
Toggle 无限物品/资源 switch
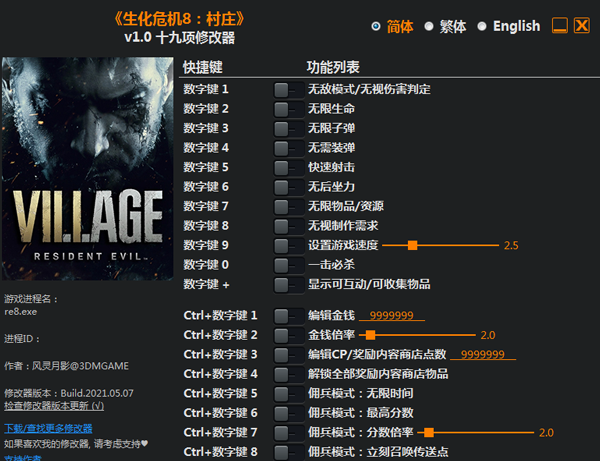(x=288, y=206)
